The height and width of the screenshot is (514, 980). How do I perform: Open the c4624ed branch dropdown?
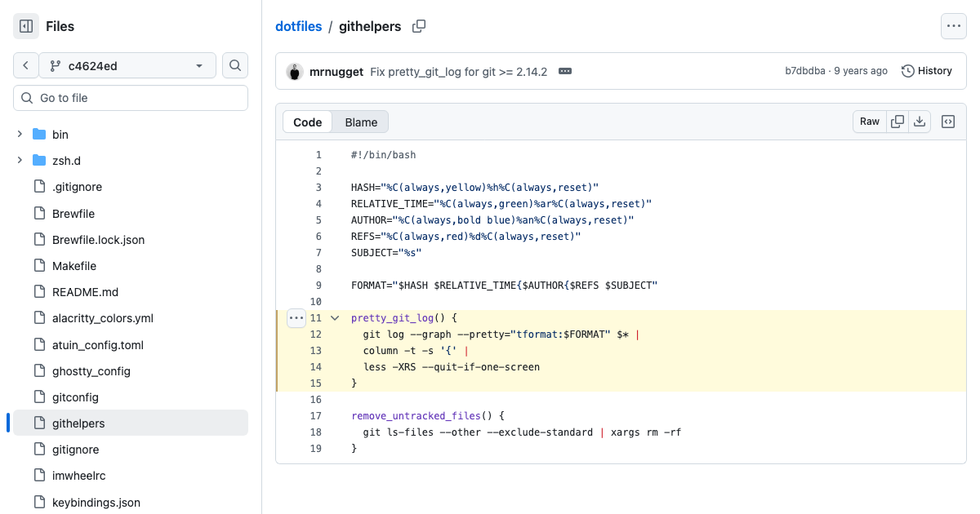point(127,65)
